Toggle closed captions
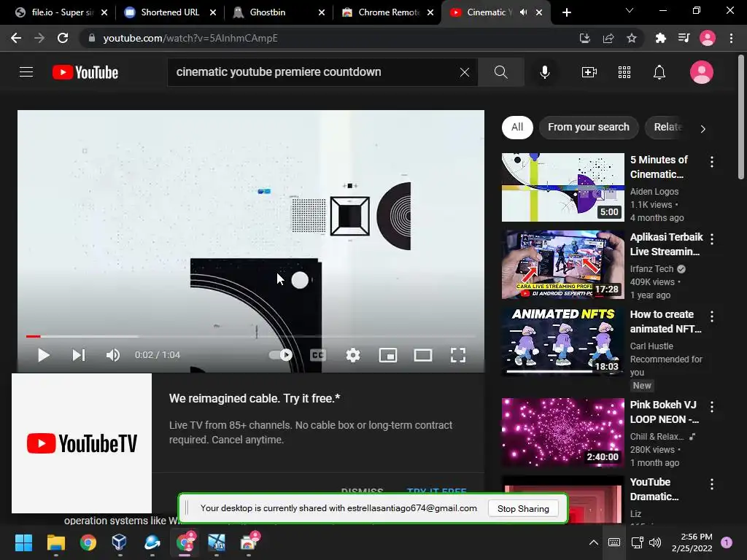The width and height of the screenshot is (747, 560). 318,355
